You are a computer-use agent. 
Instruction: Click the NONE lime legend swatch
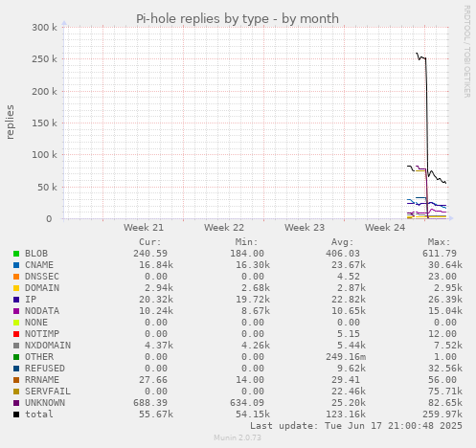(16, 323)
